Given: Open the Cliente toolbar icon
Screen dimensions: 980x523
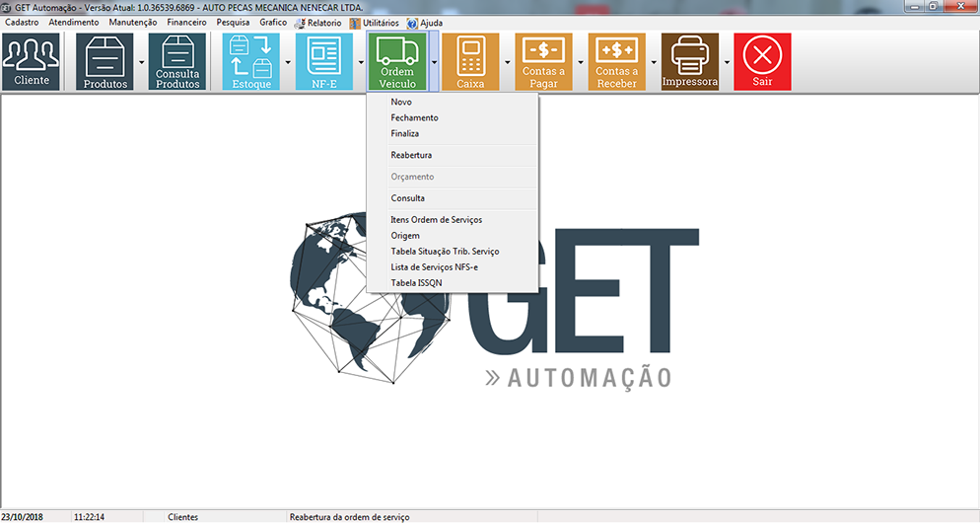Looking at the screenshot, I should pyautogui.click(x=32, y=61).
